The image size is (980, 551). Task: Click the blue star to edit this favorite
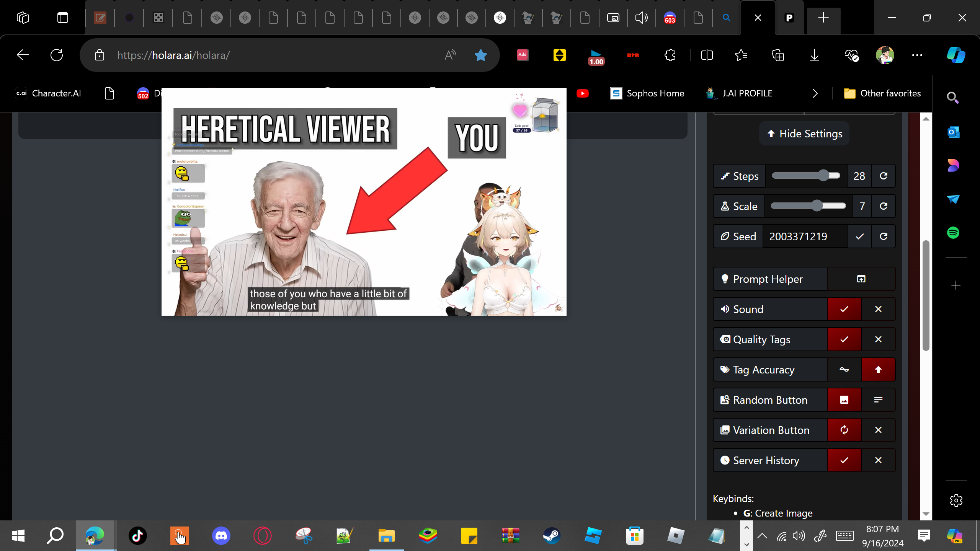pyautogui.click(x=480, y=55)
